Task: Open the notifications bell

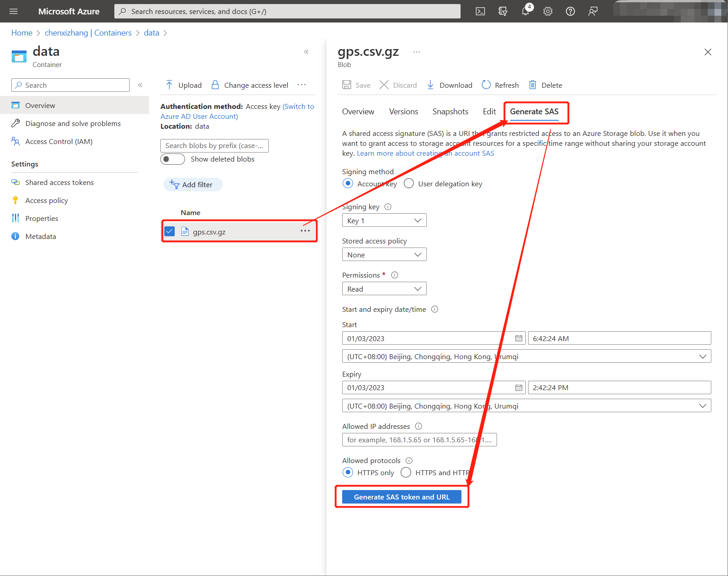Action: click(x=525, y=11)
